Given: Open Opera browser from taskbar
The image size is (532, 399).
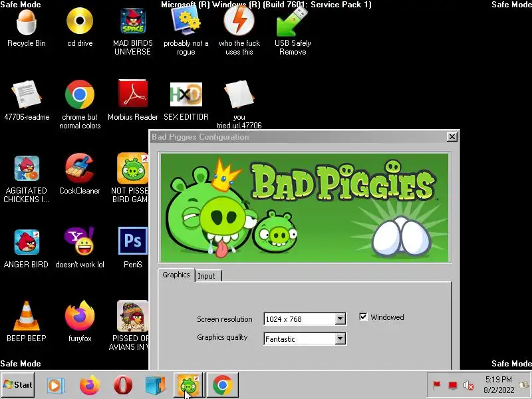Looking at the screenshot, I should click(123, 385).
